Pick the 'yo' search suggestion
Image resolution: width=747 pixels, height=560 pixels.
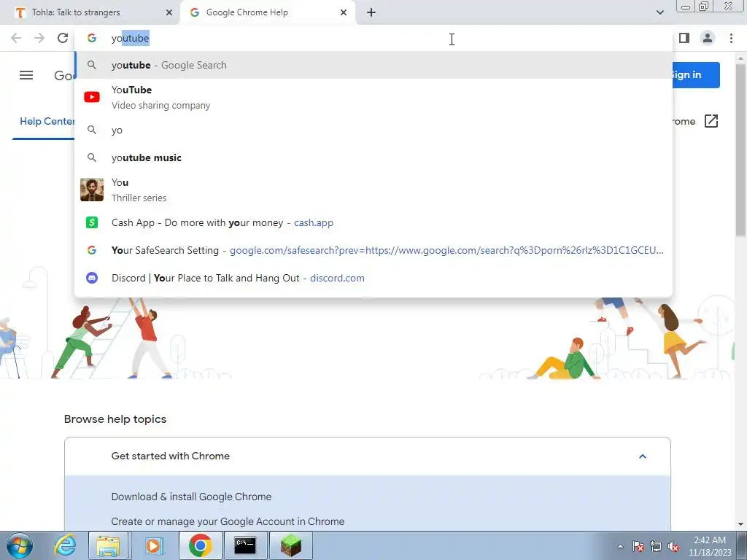point(373,130)
